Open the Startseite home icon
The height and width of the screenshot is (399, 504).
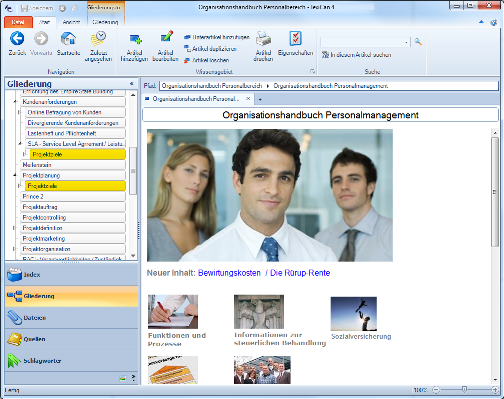pos(68,39)
